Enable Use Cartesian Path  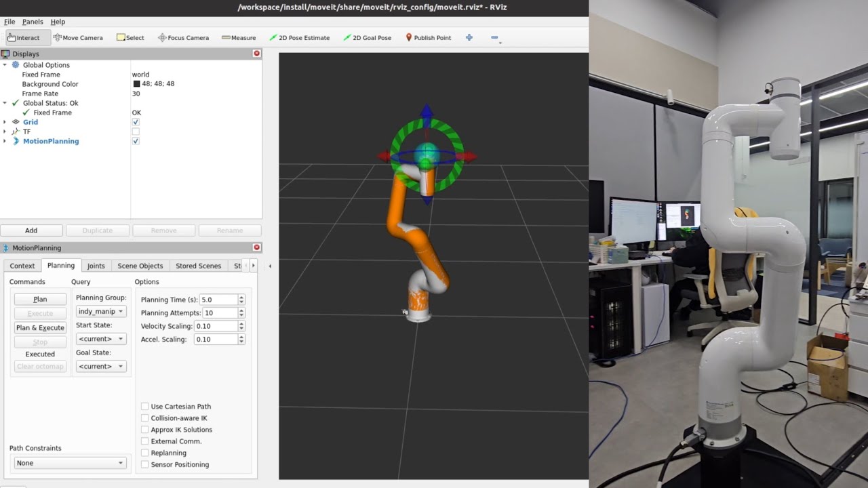(x=144, y=407)
